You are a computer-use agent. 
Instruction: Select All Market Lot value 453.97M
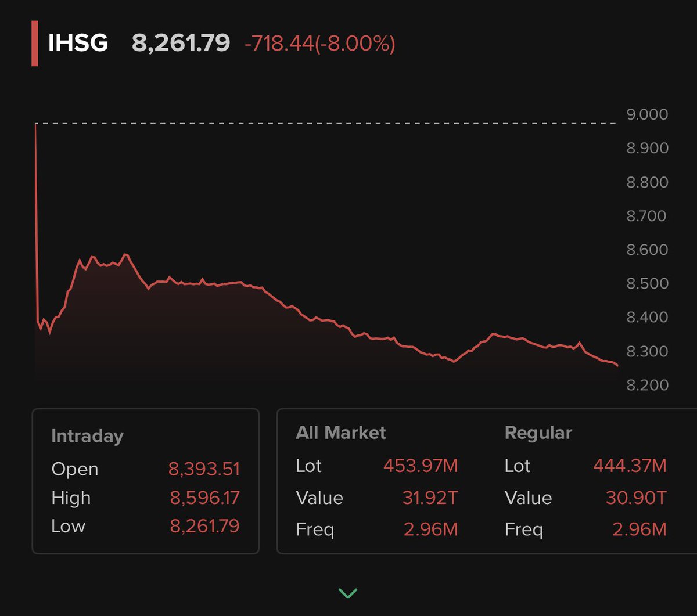(421, 466)
